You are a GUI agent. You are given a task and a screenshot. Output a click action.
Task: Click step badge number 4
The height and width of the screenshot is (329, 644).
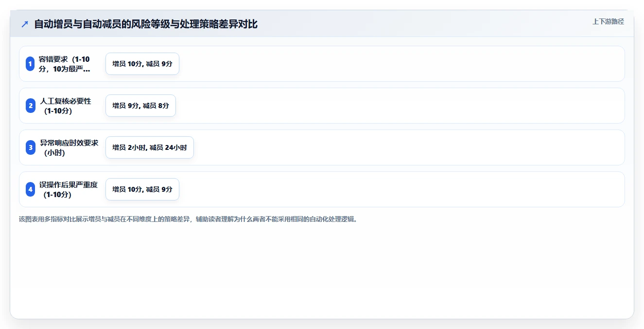coord(30,189)
